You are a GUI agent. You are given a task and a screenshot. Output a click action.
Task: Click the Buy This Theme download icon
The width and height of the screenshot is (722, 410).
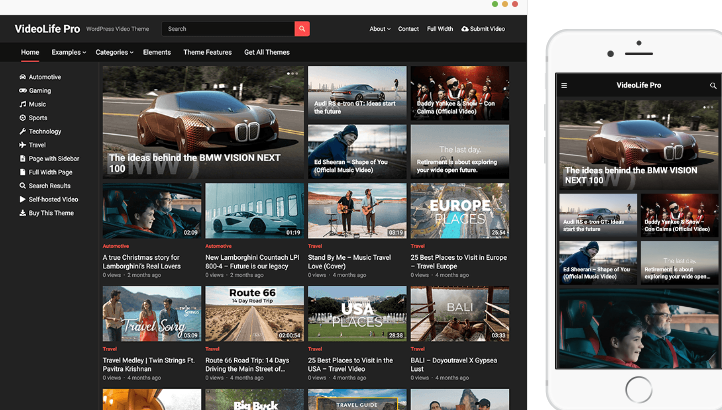click(23, 213)
